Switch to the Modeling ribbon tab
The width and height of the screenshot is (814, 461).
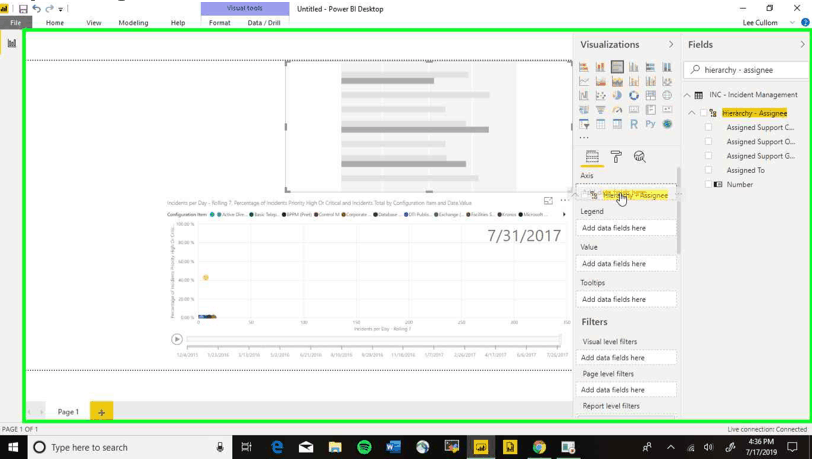[x=133, y=23]
